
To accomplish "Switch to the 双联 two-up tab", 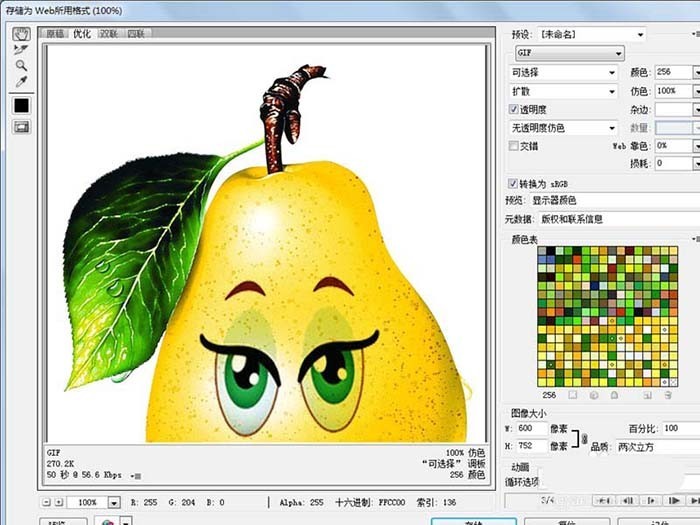I will pyautogui.click(x=108, y=33).
